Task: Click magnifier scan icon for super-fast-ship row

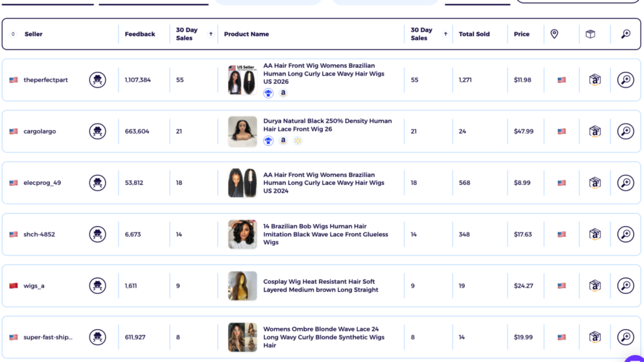Action: (626, 337)
